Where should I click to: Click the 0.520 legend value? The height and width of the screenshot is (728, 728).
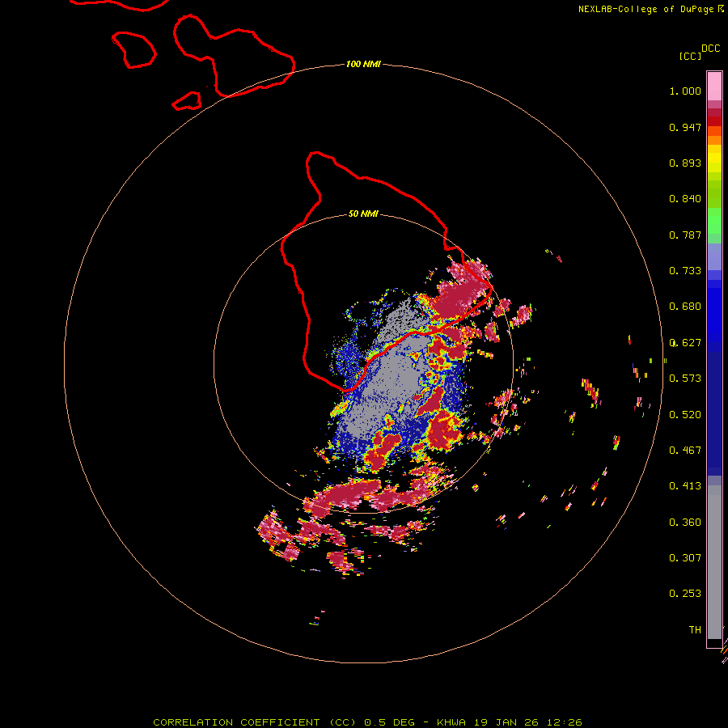click(x=685, y=415)
